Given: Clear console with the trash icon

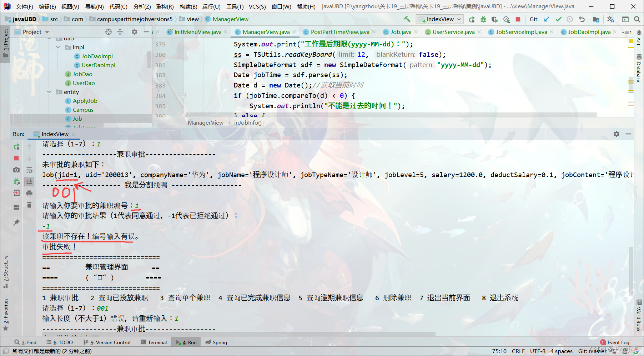Looking at the screenshot, I should [x=29, y=205].
